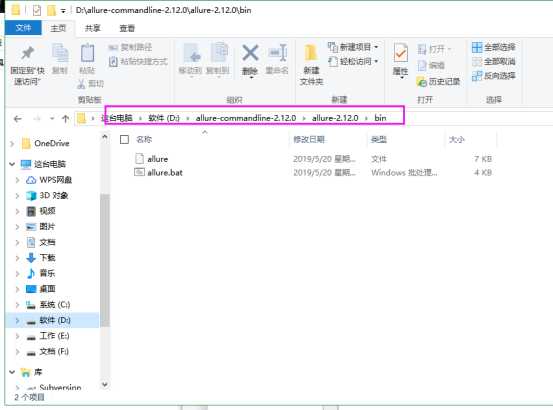Click Invert selection (反向选择) in ribbon
The image size is (553, 410).
pos(494,76)
